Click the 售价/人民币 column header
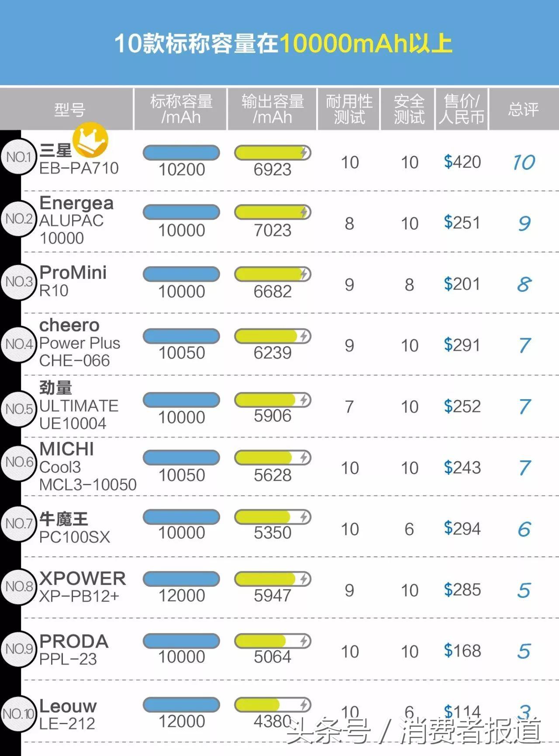 point(462,109)
